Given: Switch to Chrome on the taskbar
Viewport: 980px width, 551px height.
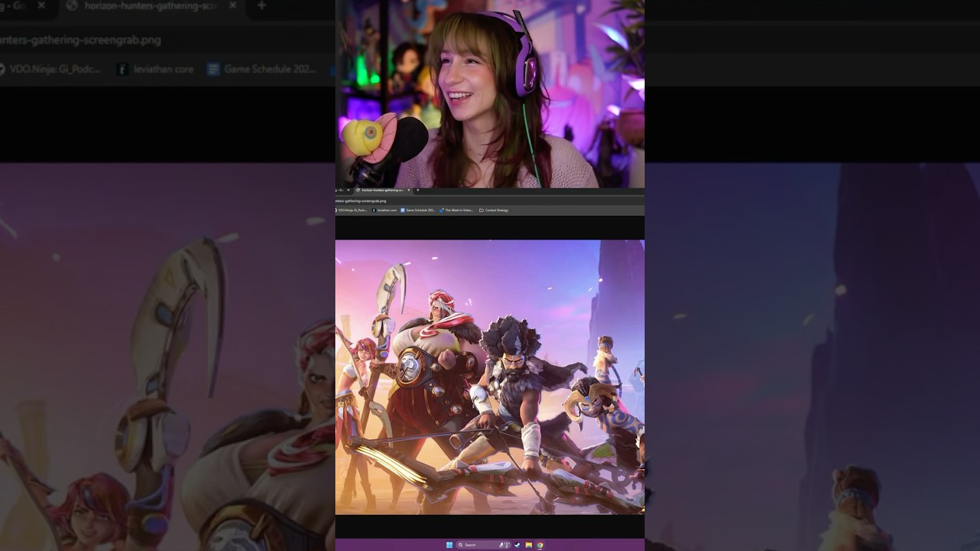Looking at the screenshot, I should (540, 545).
